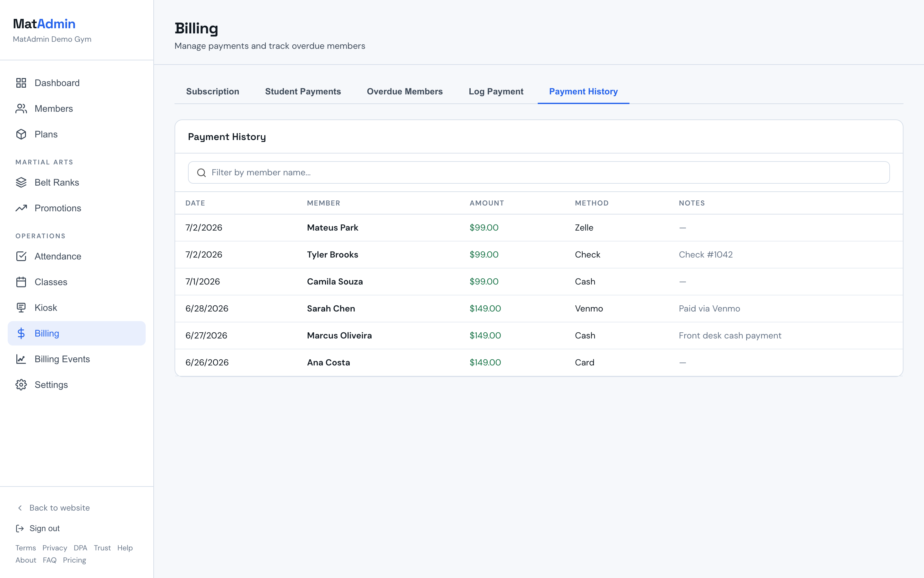Click member name Ana Costa

328,363
